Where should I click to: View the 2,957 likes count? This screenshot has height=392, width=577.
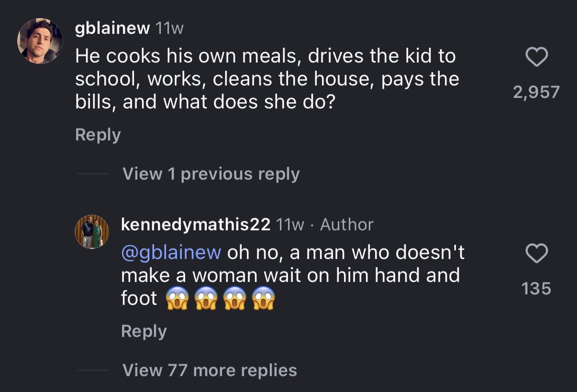(x=536, y=92)
